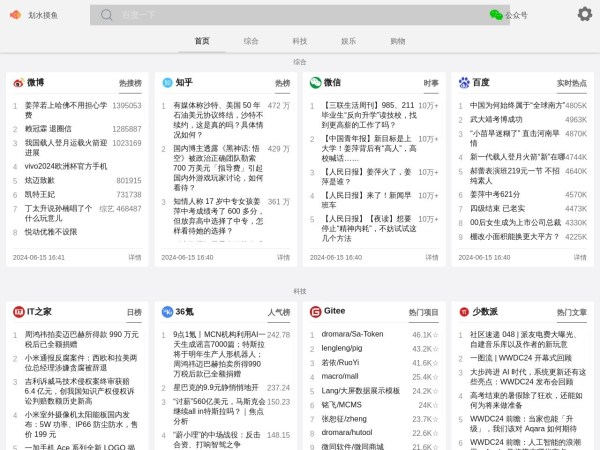Viewport: 600px width, 450px height.
Task: Open Baidu item 武大靖考博成功
Action: pyautogui.click(x=496, y=119)
